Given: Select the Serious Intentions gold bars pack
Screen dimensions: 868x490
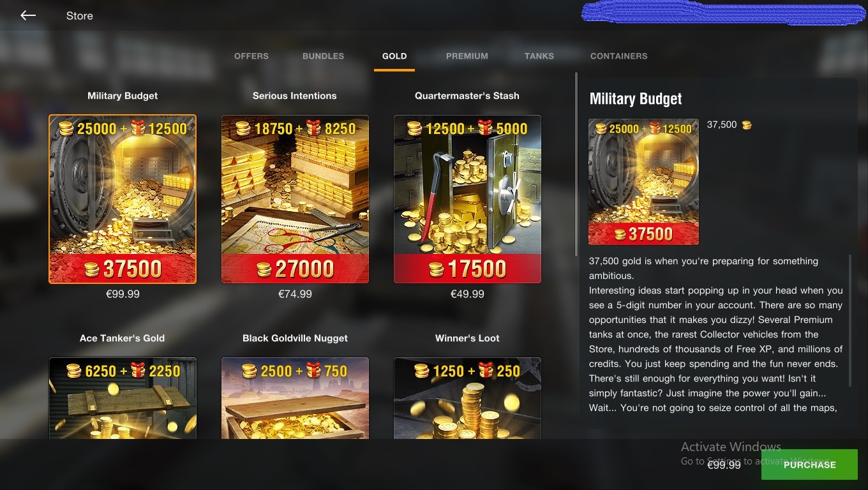Looking at the screenshot, I should (295, 199).
